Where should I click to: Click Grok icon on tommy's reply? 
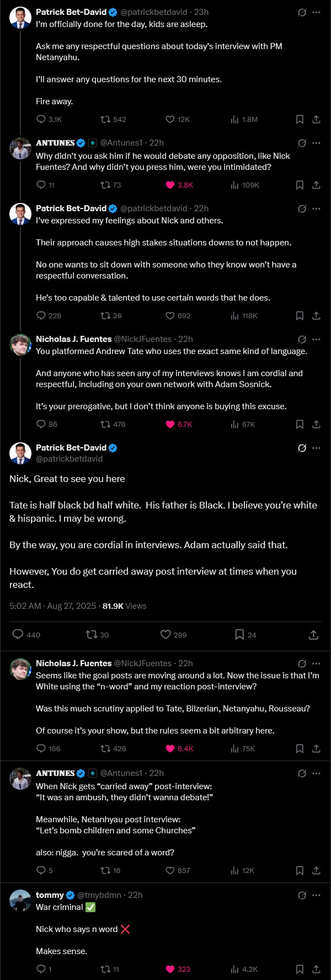coord(302,895)
